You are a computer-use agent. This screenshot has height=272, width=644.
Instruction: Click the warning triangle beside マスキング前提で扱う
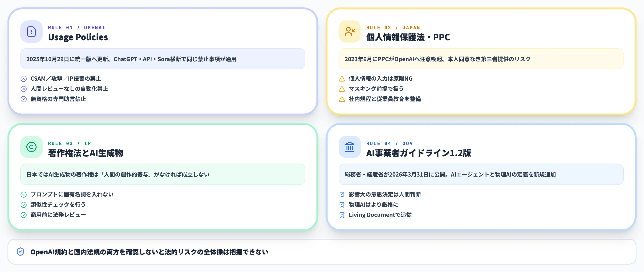pyautogui.click(x=342, y=89)
